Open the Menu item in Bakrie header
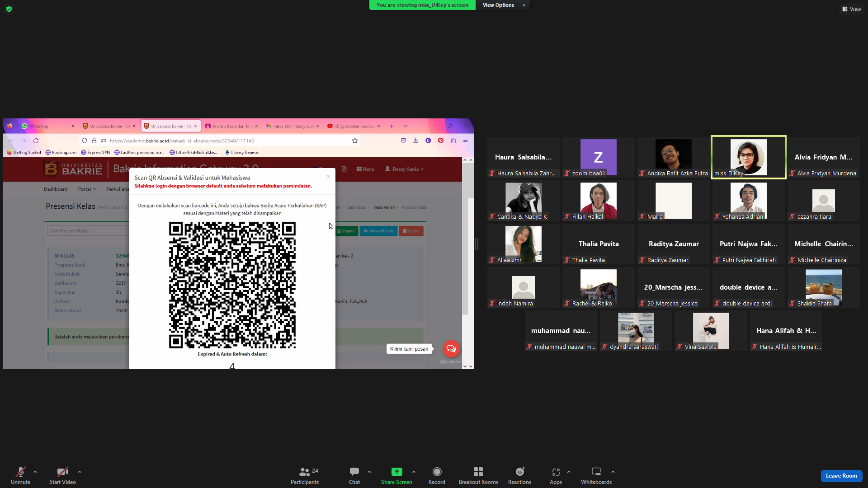Screen dimensions: 868x488 tap(365, 169)
